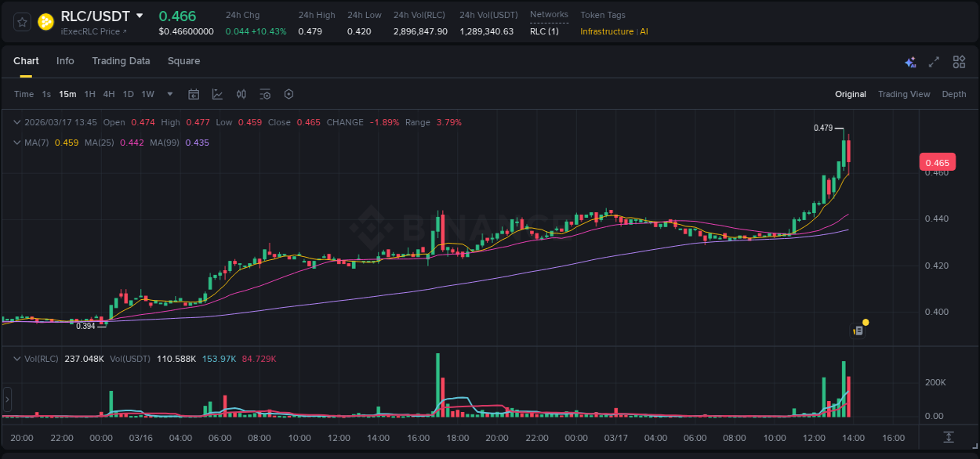Open chart settings via hexagon icon
980x459 pixels.
click(x=289, y=94)
